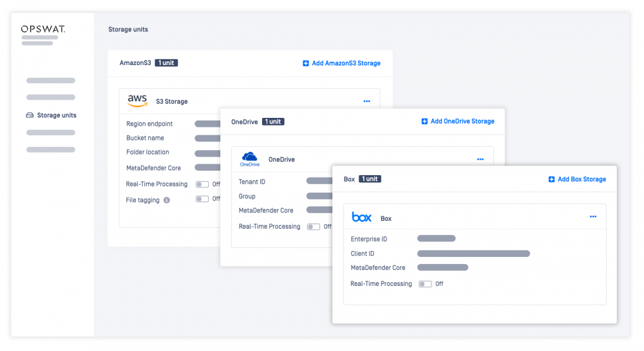The width and height of the screenshot is (644, 351).
Task: Open the OneDrive unit three-dot menu
Action: pos(480,159)
